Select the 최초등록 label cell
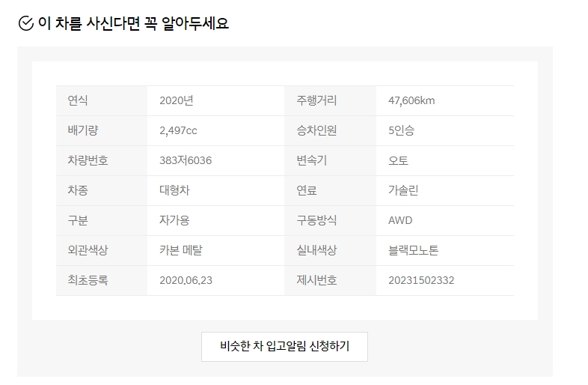The width and height of the screenshot is (588, 385). 102,281
